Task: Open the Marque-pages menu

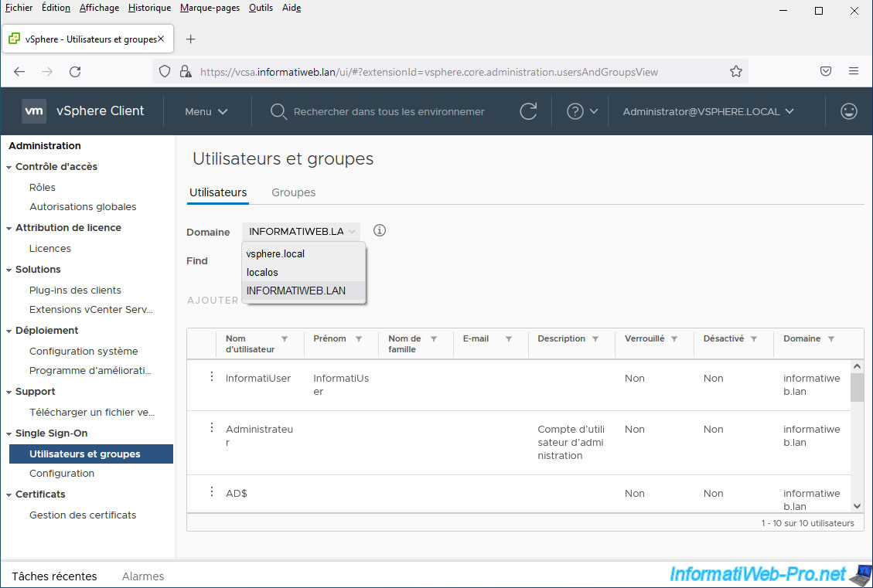Action: 210,8
